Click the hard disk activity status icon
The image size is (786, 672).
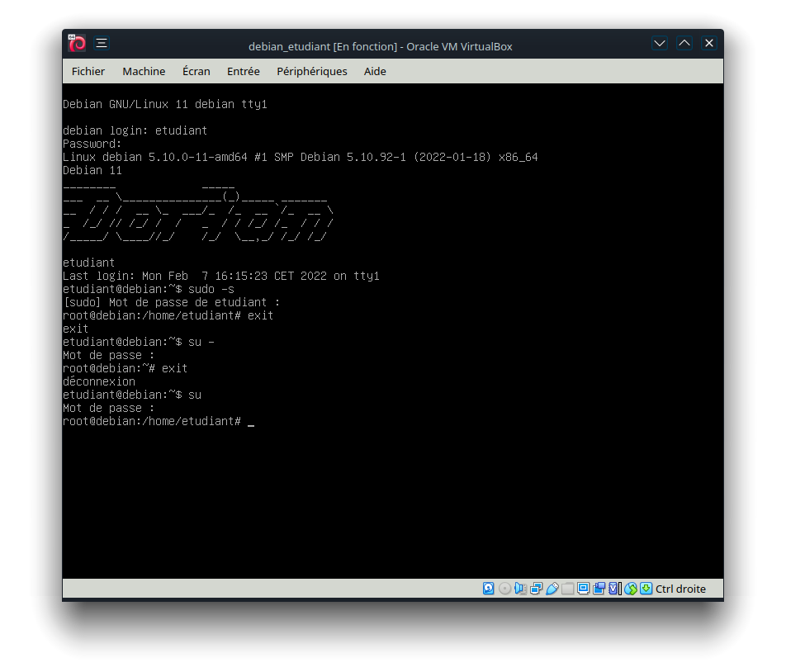coord(489,589)
